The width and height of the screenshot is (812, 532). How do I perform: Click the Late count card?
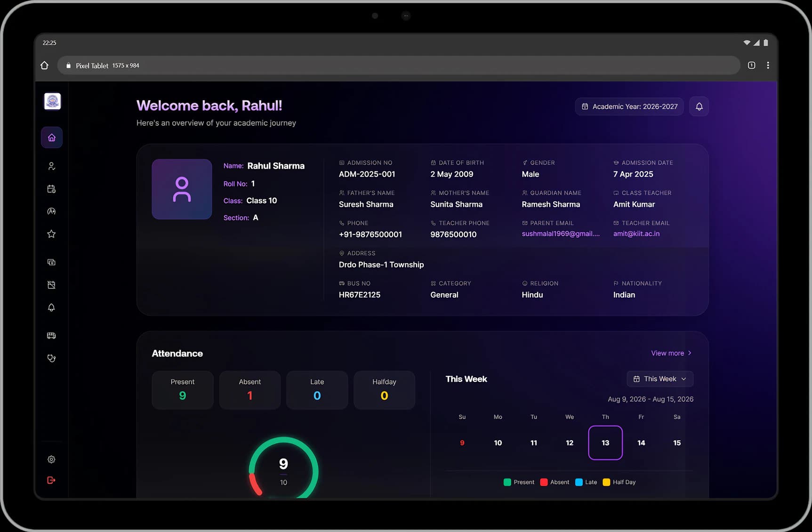click(x=317, y=390)
